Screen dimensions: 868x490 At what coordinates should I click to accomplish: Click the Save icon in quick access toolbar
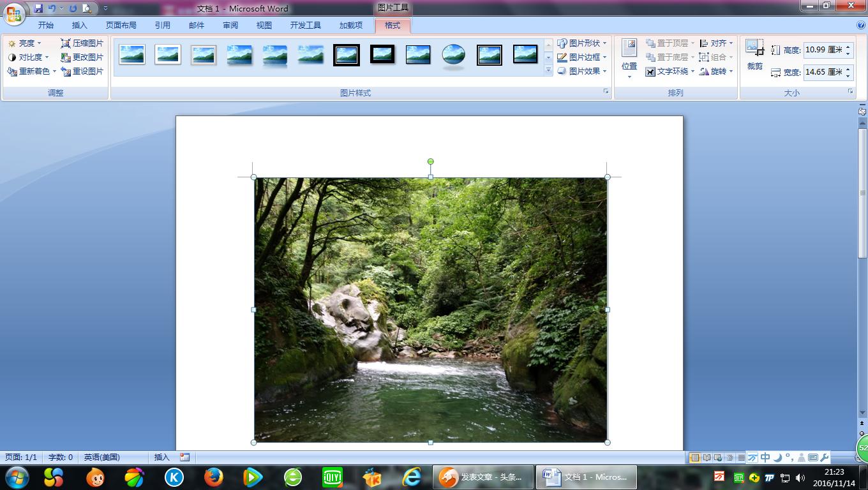38,8
